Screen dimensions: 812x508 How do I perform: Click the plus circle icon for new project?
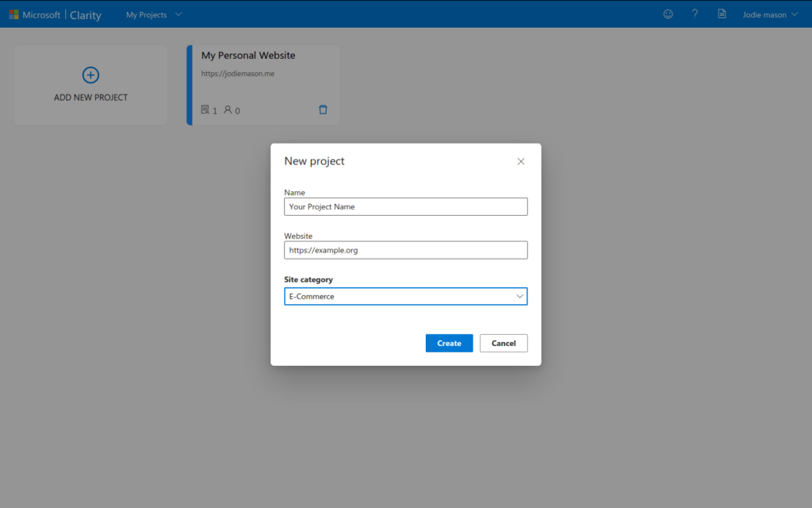[90, 75]
